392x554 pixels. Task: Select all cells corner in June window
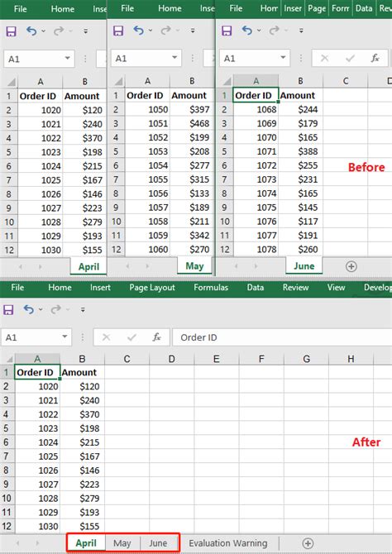click(227, 82)
